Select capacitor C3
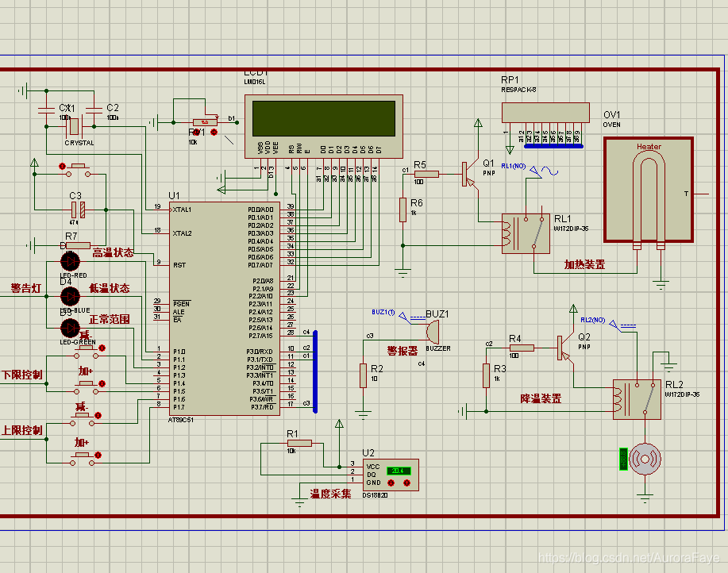 pos(78,210)
